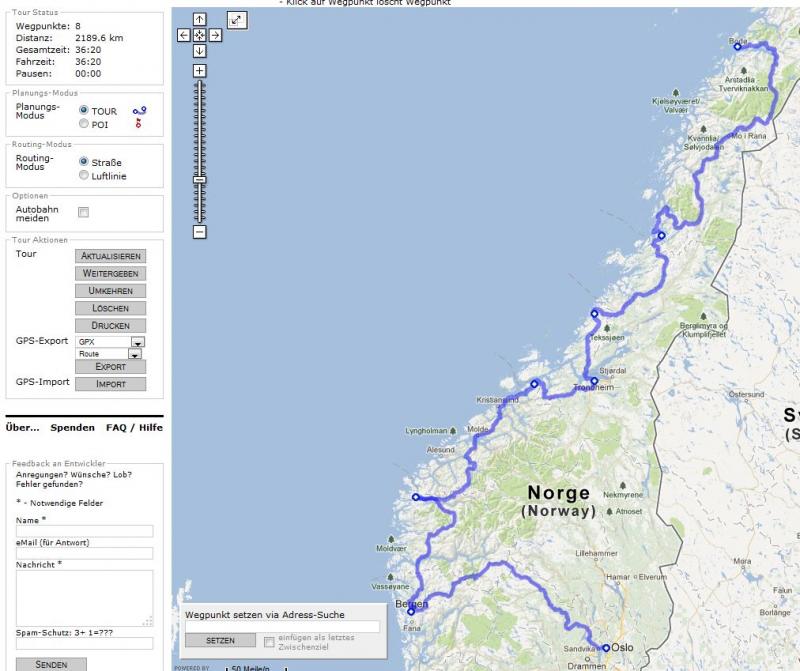Toggle fullscreen map expand icon
This screenshot has height=671, width=800.
point(236,20)
